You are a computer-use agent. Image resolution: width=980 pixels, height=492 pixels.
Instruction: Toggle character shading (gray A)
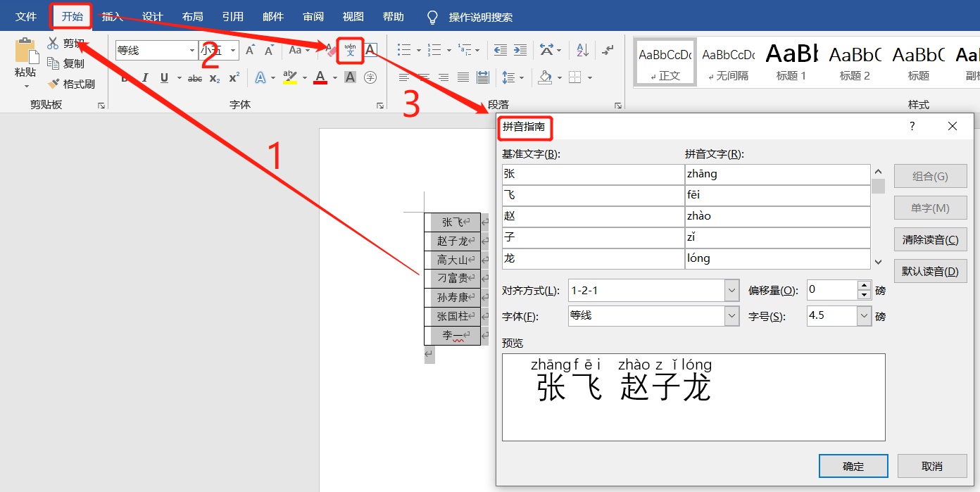pyautogui.click(x=350, y=77)
